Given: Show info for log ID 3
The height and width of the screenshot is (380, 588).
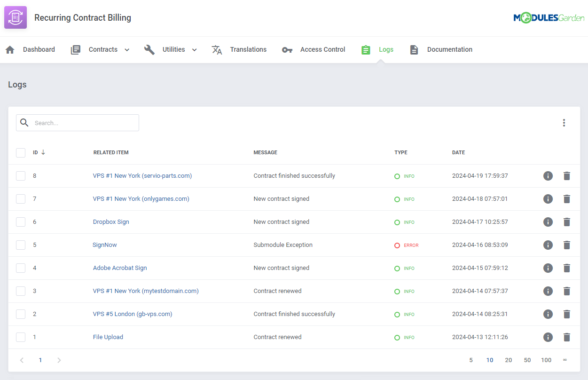Looking at the screenshot, I should (x=548, y=291).
